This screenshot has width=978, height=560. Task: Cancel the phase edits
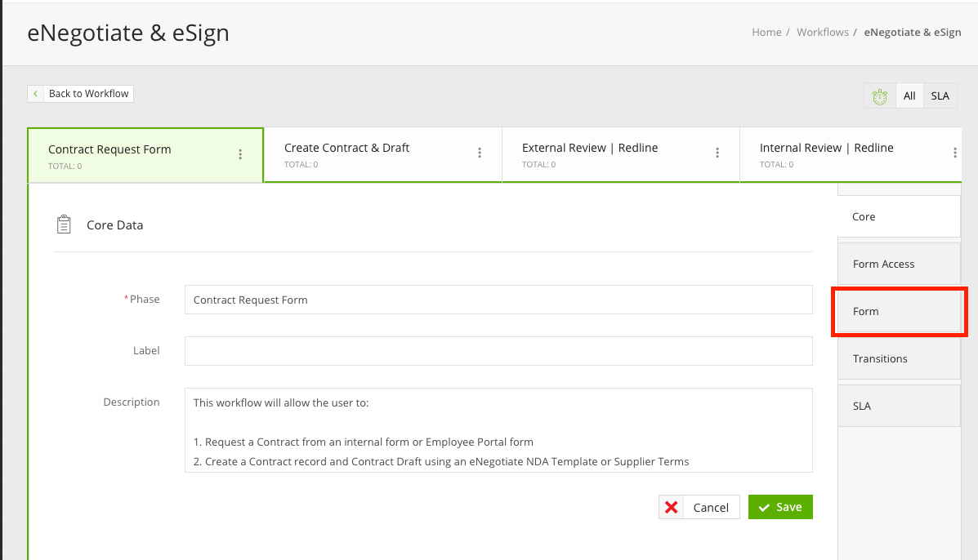point(699,507)
